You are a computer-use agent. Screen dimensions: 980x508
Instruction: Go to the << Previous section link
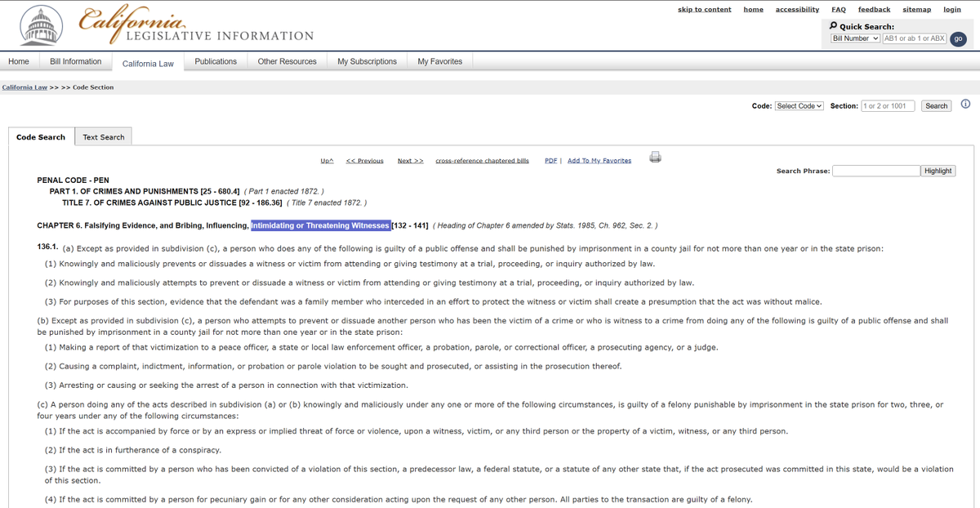pyautogui.click(x=365, y=161)
